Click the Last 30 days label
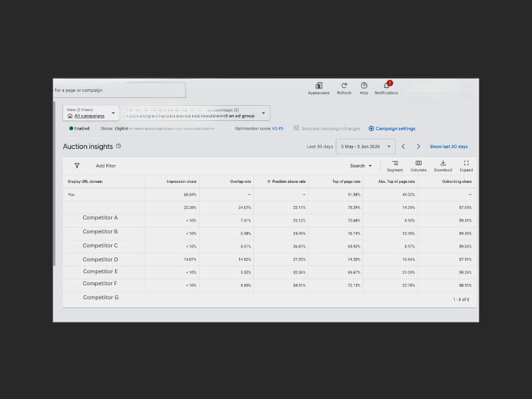Screen dimensions: 532x399 [x=320, y=146]
